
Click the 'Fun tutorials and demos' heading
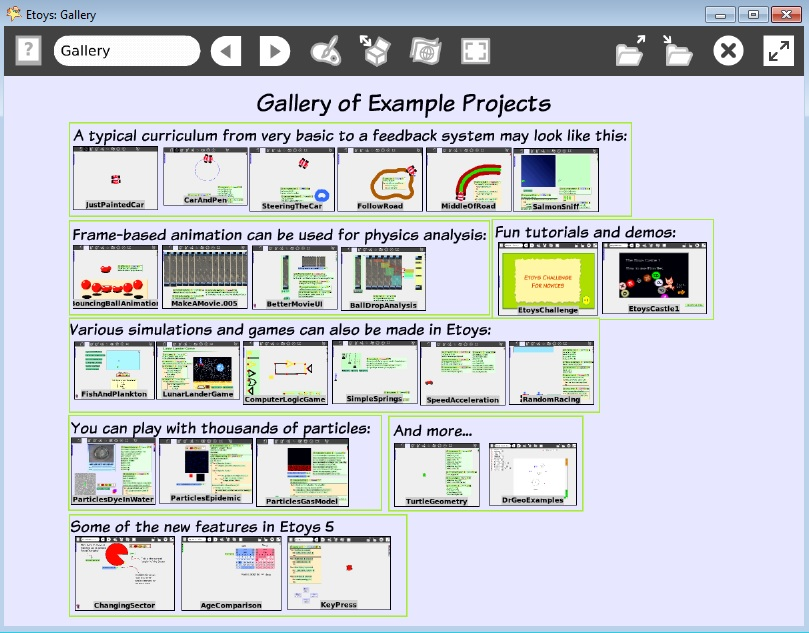[586, 232]
